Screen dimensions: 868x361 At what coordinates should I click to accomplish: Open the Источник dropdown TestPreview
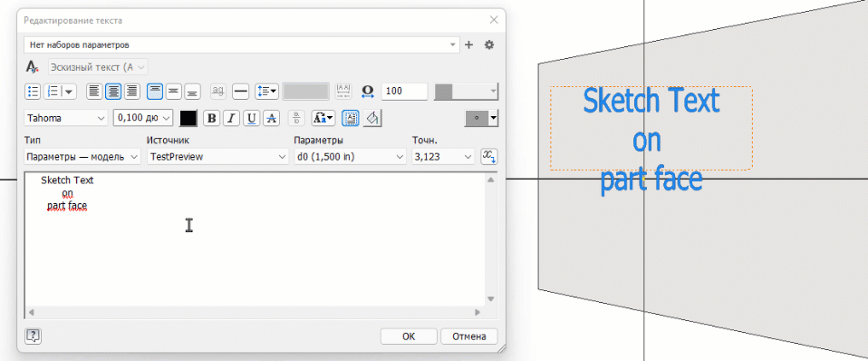pos(217,157)
